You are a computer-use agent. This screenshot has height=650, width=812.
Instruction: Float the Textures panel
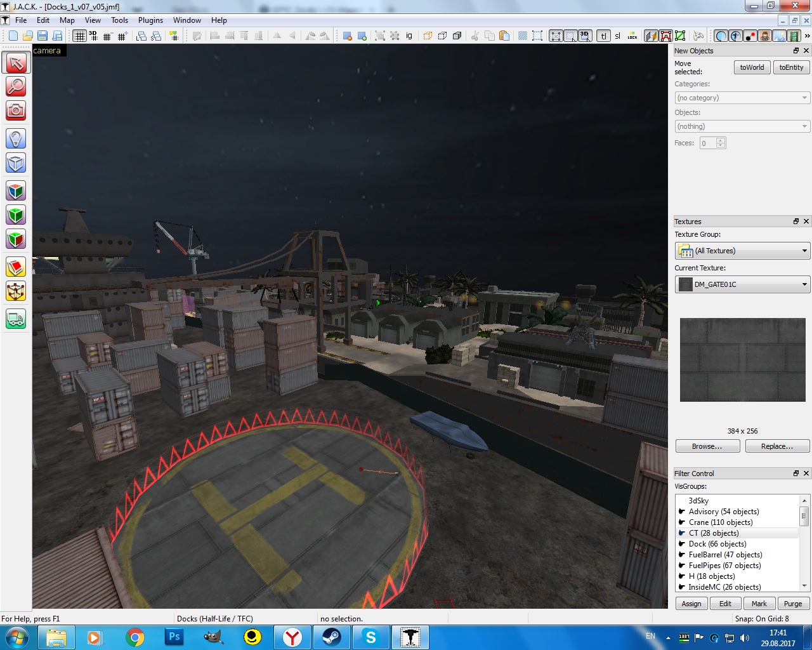click(x=796, y=222)
